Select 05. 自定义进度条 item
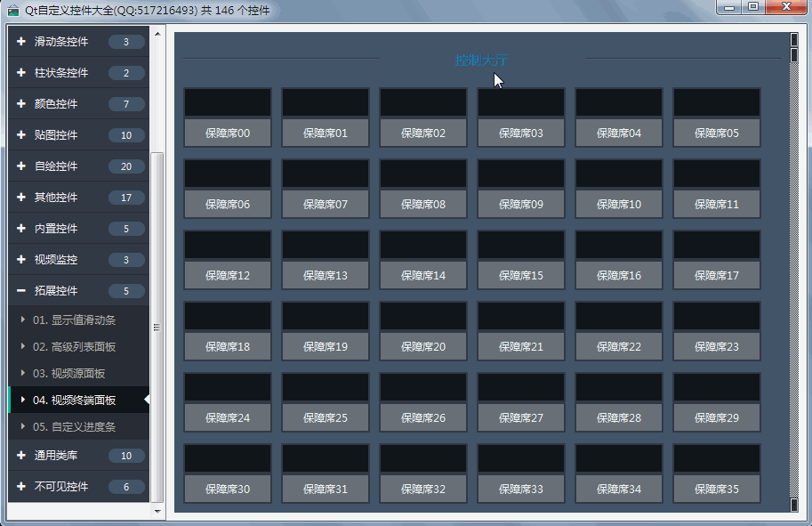 click(75, 426)
